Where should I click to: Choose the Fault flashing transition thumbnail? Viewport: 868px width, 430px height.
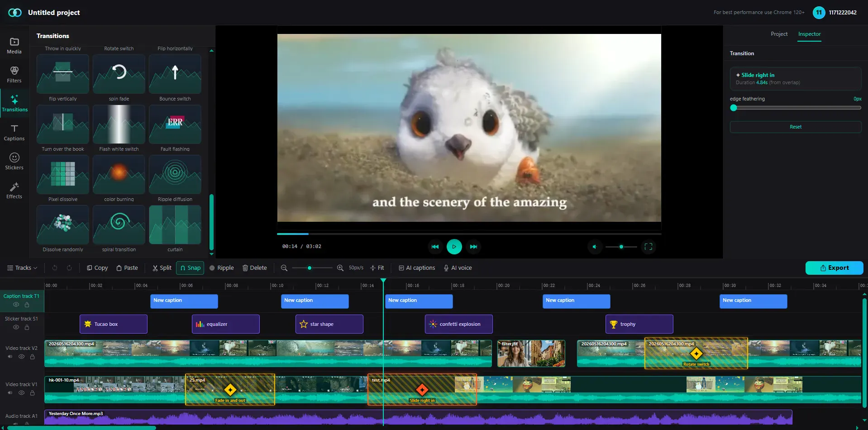[175, 124]
